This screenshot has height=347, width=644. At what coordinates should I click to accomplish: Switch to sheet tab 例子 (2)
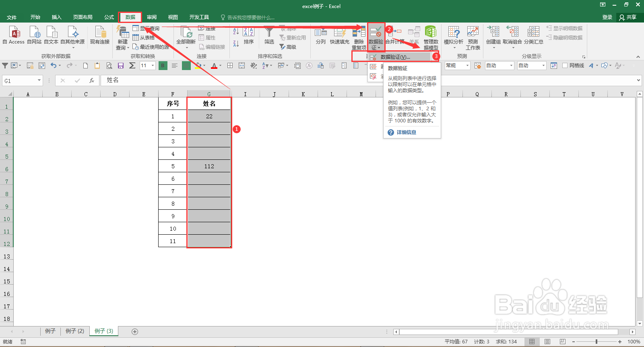tap(75, 331)
